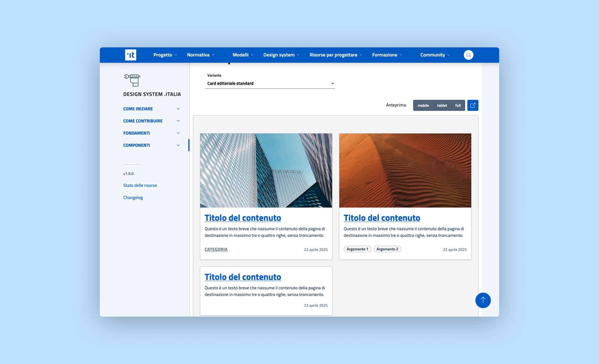
Task: Open the Design system menu
Action: coord(281,55)
